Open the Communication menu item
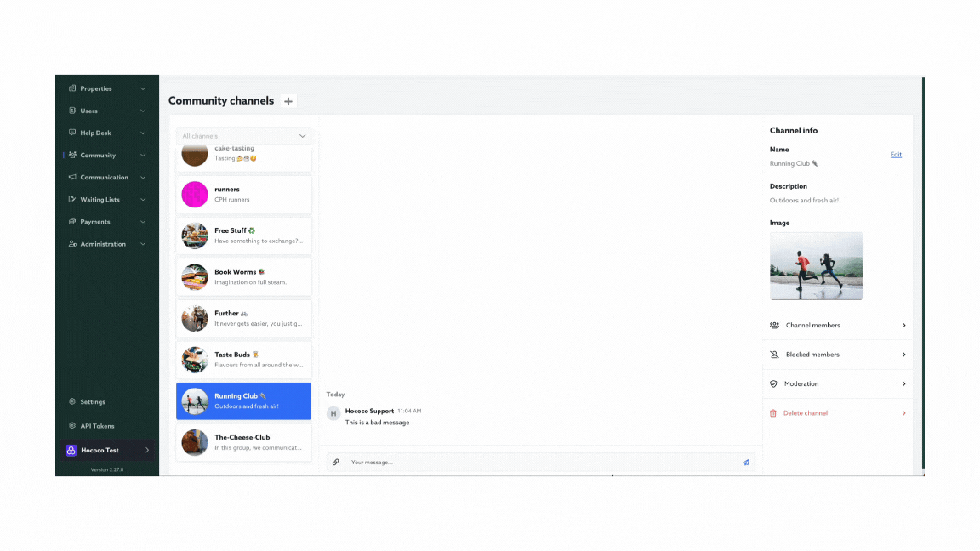 click(x=105, y=178)
